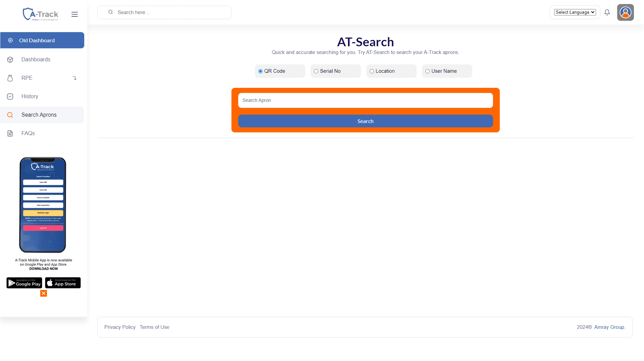Screen dimensions: 644x361
Task: Open the Google Play download badge
Action: click(24, 283)
